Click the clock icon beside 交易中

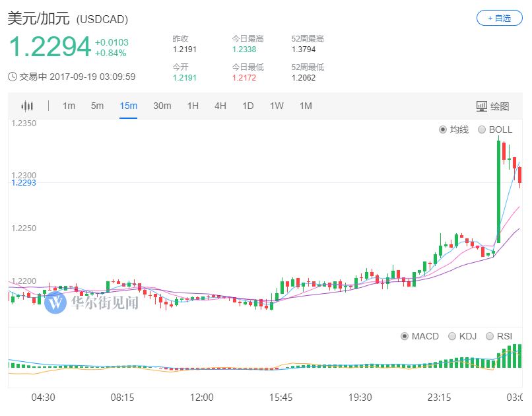click(13, 77)
